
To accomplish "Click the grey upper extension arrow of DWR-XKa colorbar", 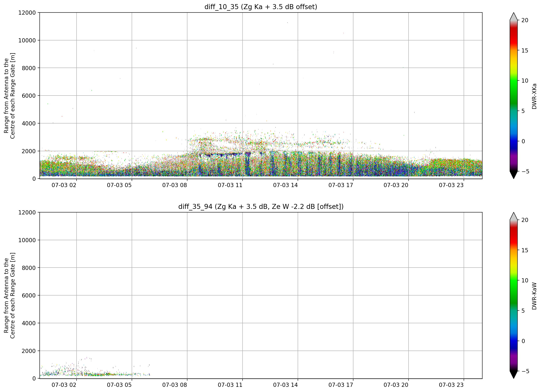I will pyautogui.click(x=514, y=17).
